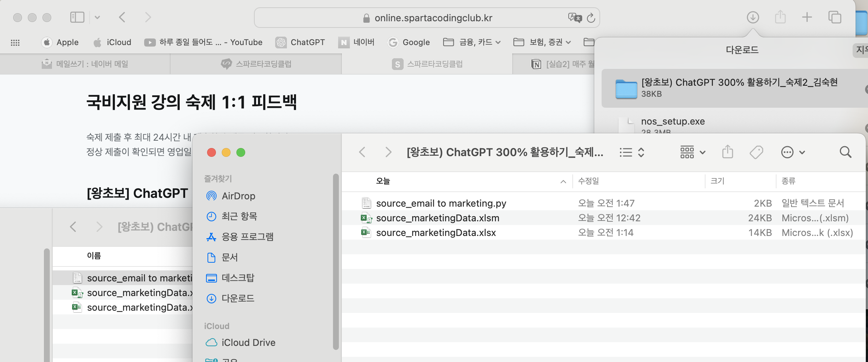Click the xlsx file icon in background Finder
Viewport: 868px width, 362px height.
(x=77, y=307)
